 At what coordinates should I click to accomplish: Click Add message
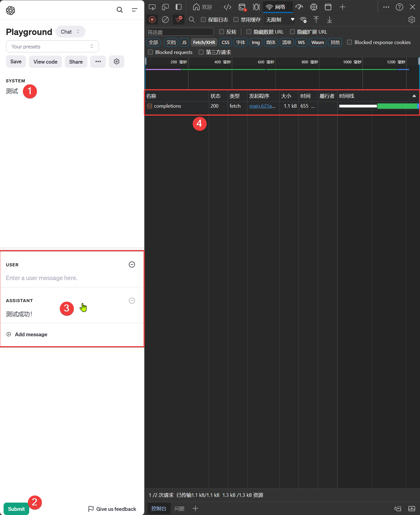pos(27,334)
